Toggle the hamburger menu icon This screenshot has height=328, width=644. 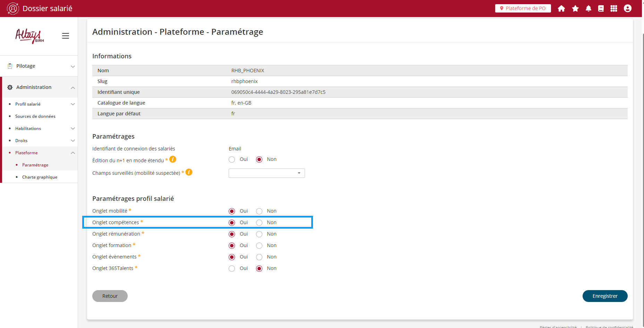(x=66, y=36)
